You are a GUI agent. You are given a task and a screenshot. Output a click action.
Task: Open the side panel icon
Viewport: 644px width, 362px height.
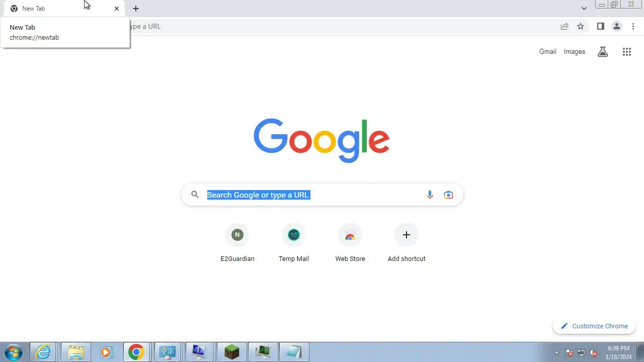[600, 26]
